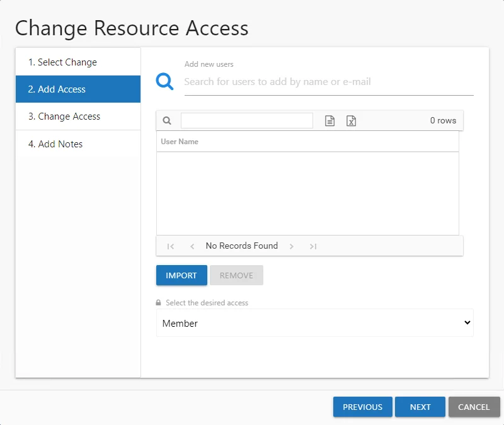This screenshot has width=504, height=425.
Task: Click the PREVIOUS button
Action: coord(363,407)
